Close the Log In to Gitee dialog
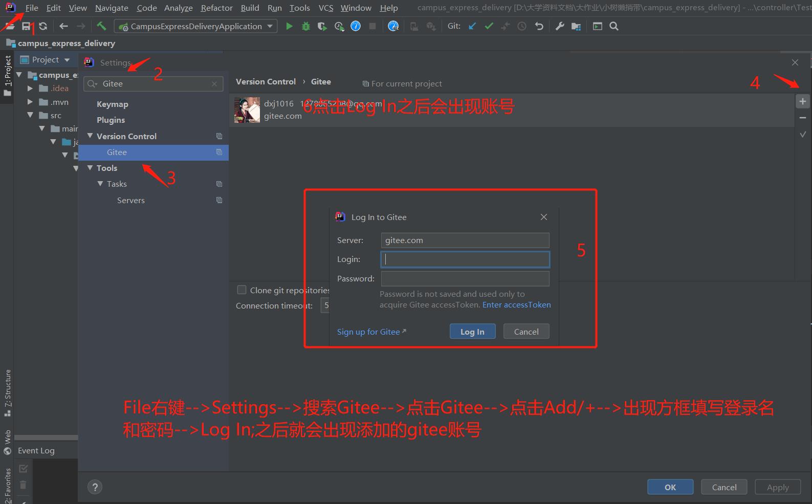The height and width of the screenshot is (504, 812). pyautogui.click(x=544, y=217)
